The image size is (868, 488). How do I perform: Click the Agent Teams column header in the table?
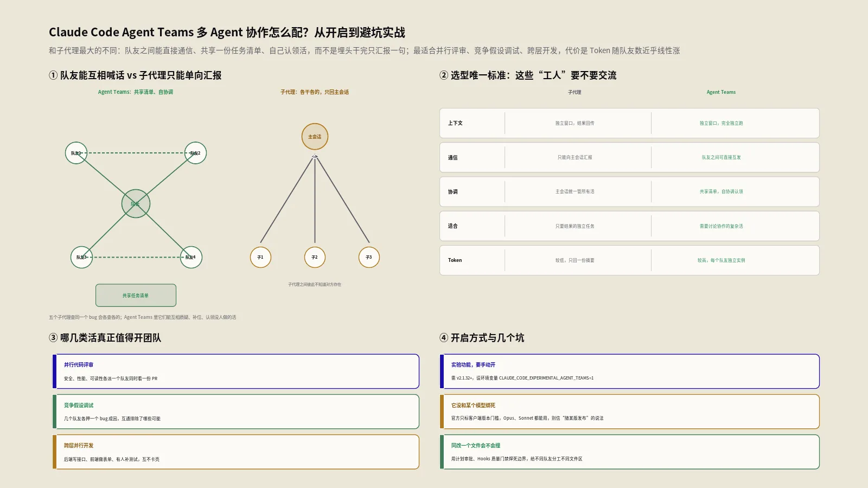[x=721, y=92]
